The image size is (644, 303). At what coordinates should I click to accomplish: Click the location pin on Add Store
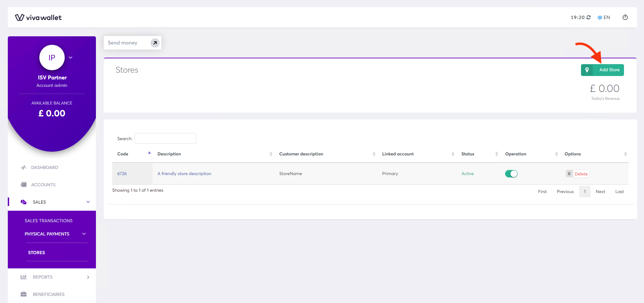587,70
